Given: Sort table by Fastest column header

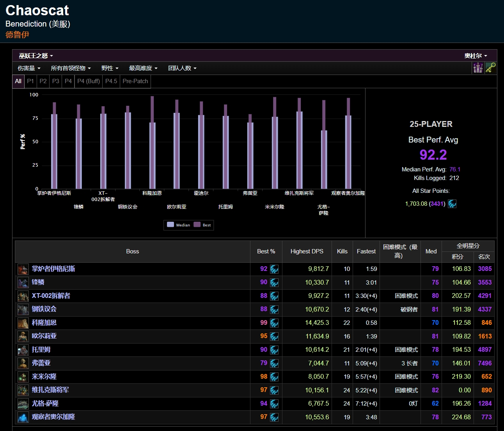Looking at the screenshot, I should tap(366, 251).
